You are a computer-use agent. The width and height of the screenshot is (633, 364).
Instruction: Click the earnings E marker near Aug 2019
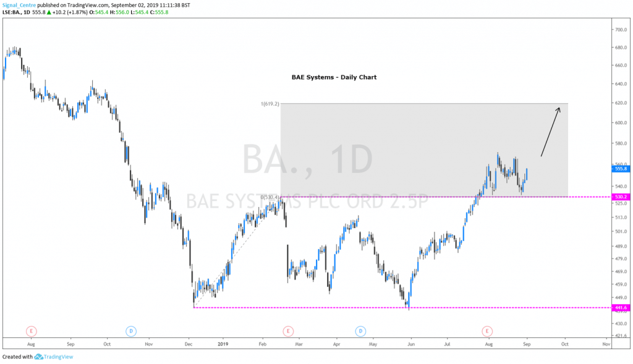pos(487,331)
